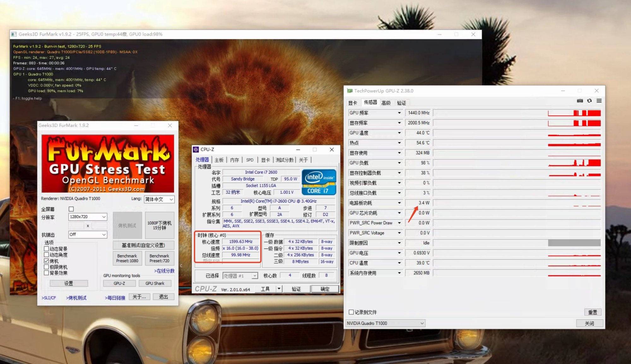The height and width of the screenshot is (364, 631).
Task: Open the NVIDIA Quadro T1000 GPU selector
Action: coord(385,323)
